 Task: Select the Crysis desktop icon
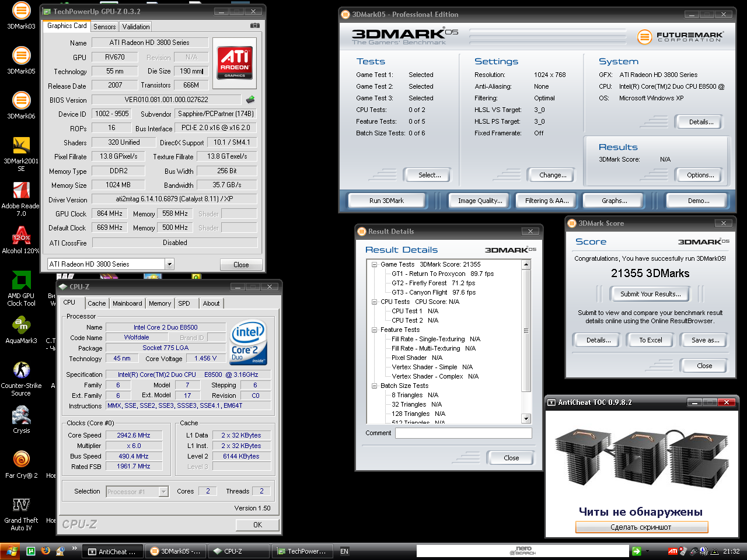pos(21,420)
